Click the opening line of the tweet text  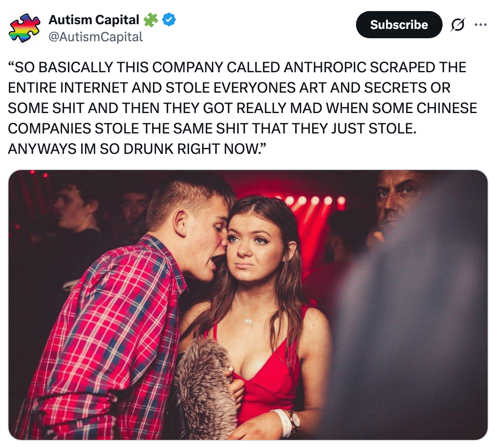[237, 68]
